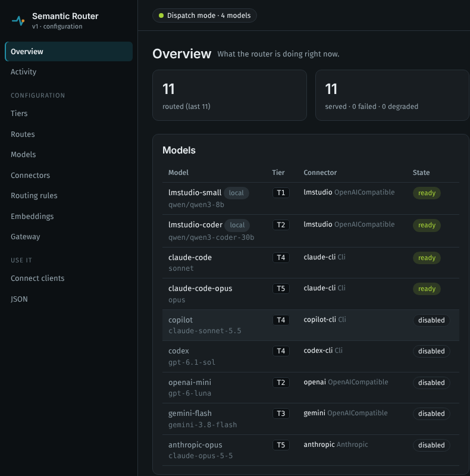Image resolution: width=470 pixels, height=476 pixels.
Task: Click the Model column header
Action: [x=178, y=173]
